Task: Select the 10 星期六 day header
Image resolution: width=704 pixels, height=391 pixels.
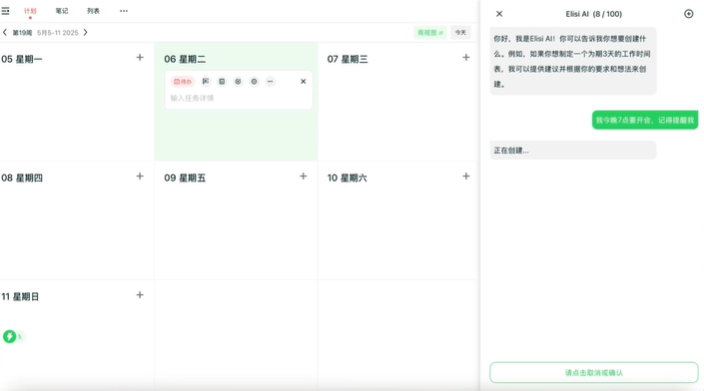Action: (347, 178)
